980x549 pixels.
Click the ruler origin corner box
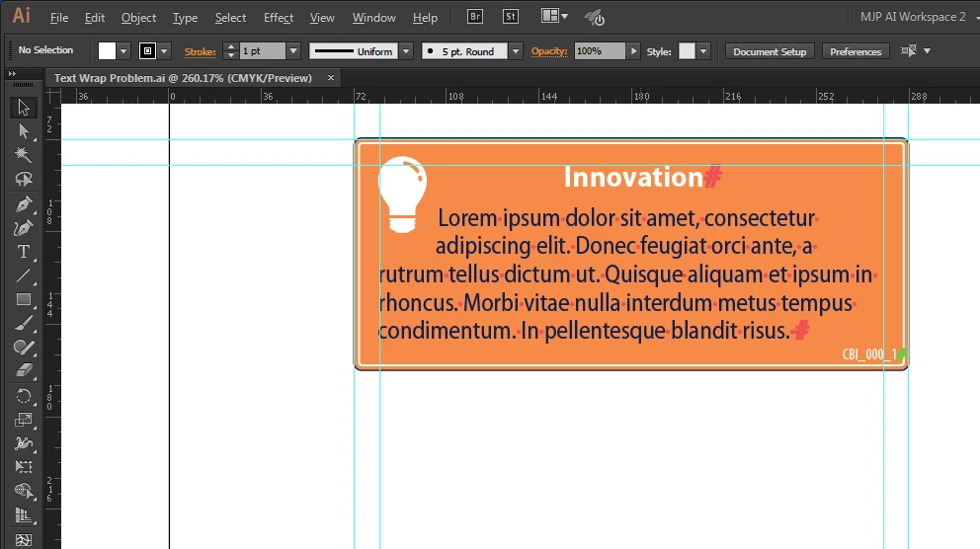(53, 96)
